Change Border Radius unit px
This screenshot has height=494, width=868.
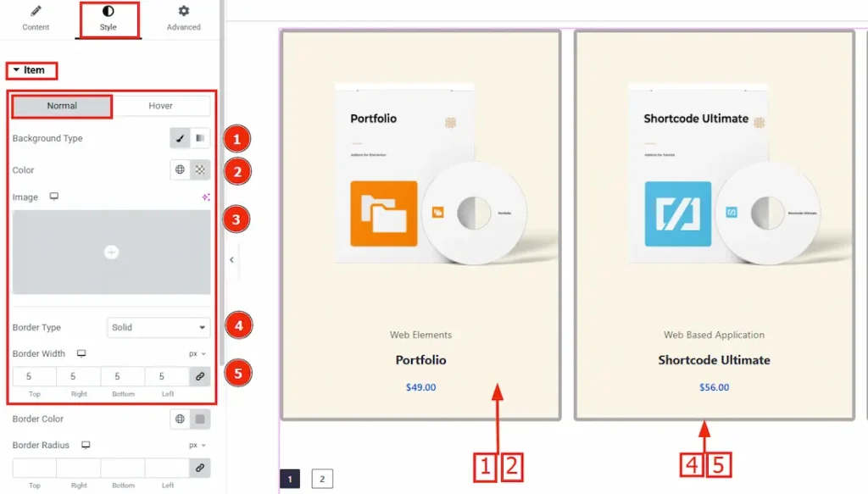[197, 445]
